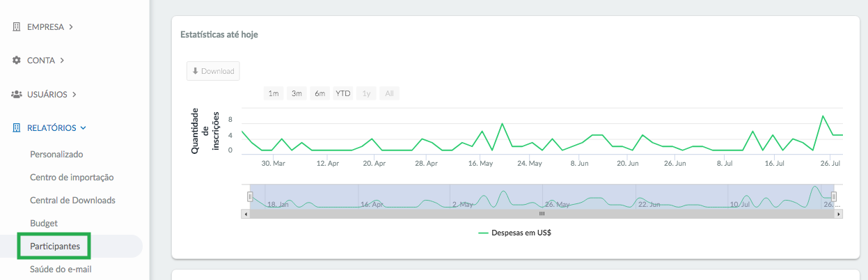The height and width of the screenshot is (280, 868).
Task: Click the Usuários people icon
Action: pos(17,94)
